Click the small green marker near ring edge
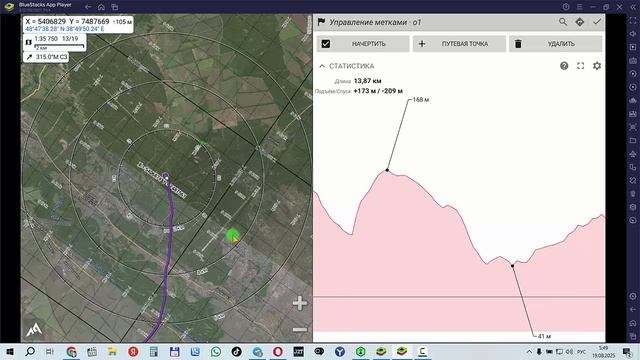Image resolution: width=640 pixels, height=360 pixels. click(x=202, y=142)
